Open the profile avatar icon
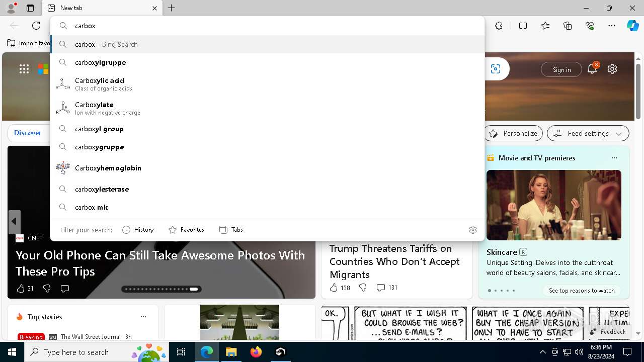Image resolution: width=644 pixels, height=362 pixels. [x=11, y=8]
